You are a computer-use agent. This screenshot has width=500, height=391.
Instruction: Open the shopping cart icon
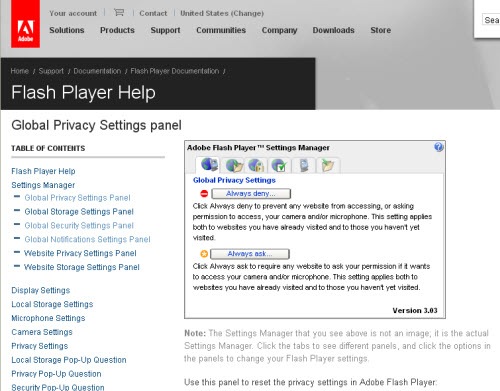tap(119, 13)
